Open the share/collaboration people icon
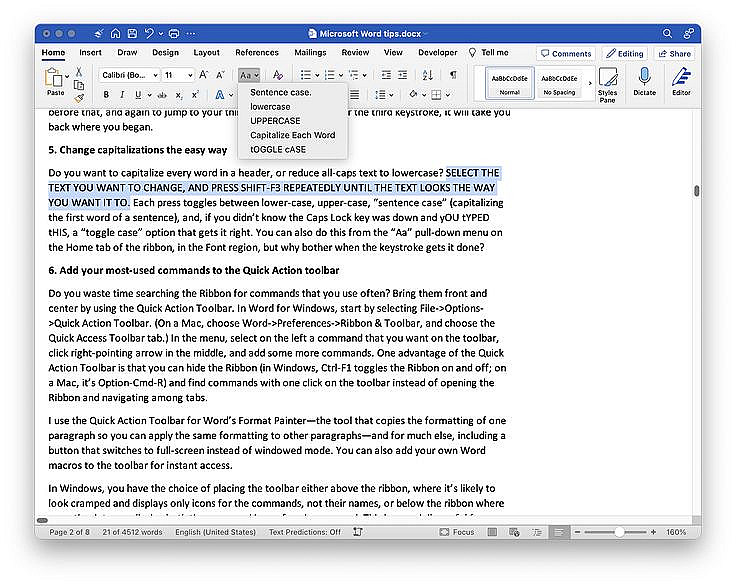736x585 pixels. click(x=689, y=33)
